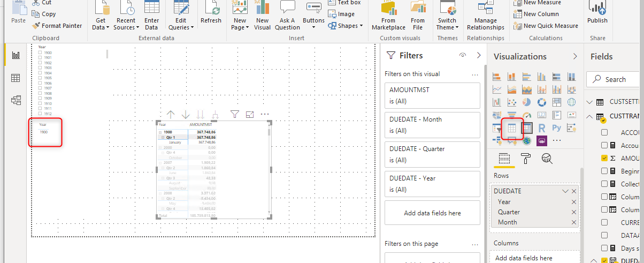Toggle filters pane eye icon
644x263 pixels.
(x=463, y=55)
